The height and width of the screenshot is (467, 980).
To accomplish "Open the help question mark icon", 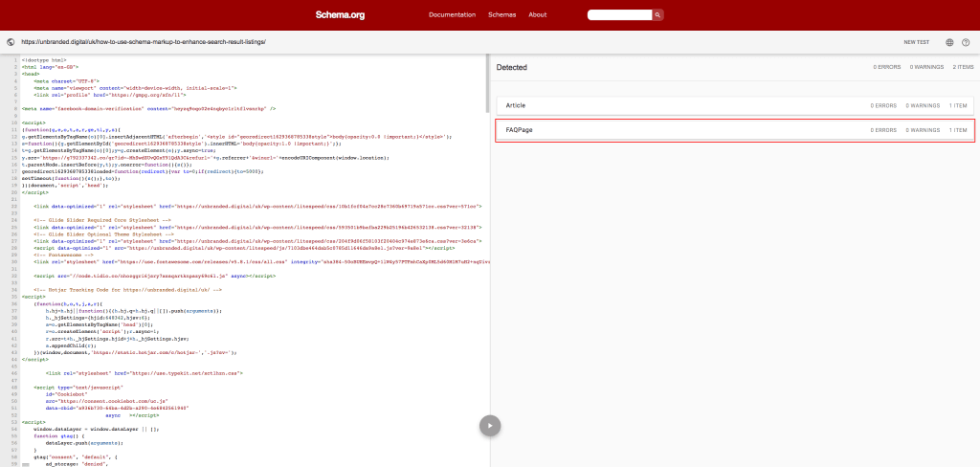I will tap(966, 42).
